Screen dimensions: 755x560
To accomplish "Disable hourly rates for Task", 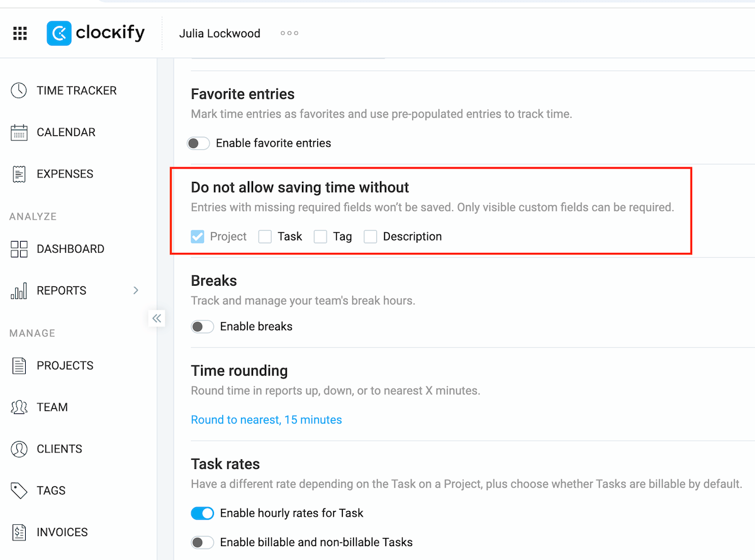I will [202, 513].
